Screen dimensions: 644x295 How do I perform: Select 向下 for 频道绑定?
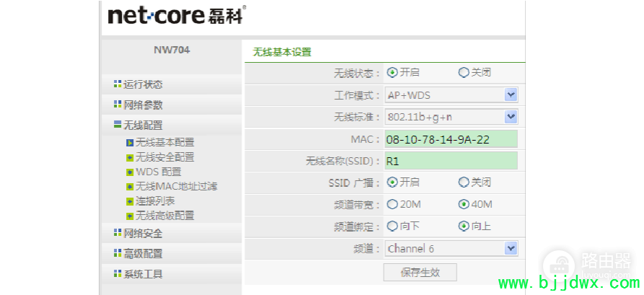392,226
